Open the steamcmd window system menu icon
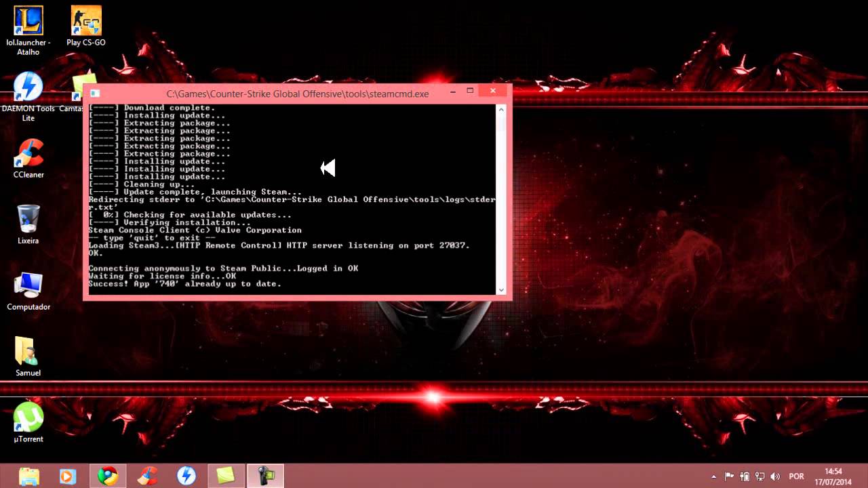This screenshot has width=868, height=488. click(x=95, y=94)
